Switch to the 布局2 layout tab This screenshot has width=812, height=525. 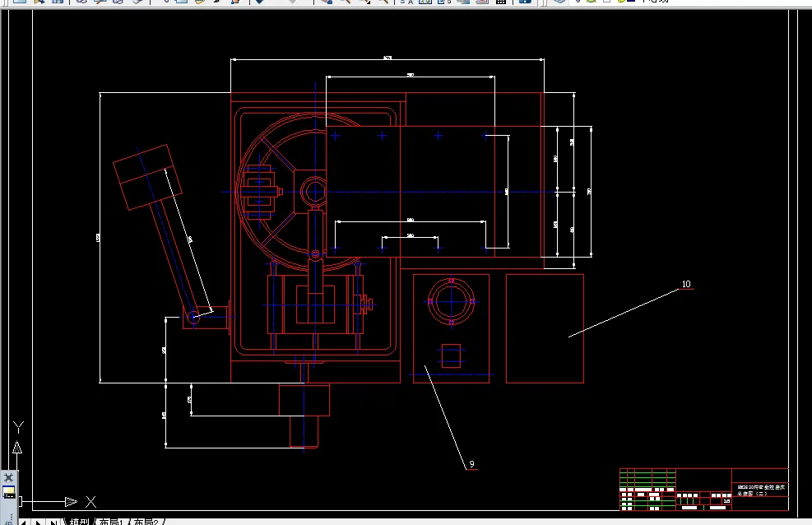coord(146,522)
